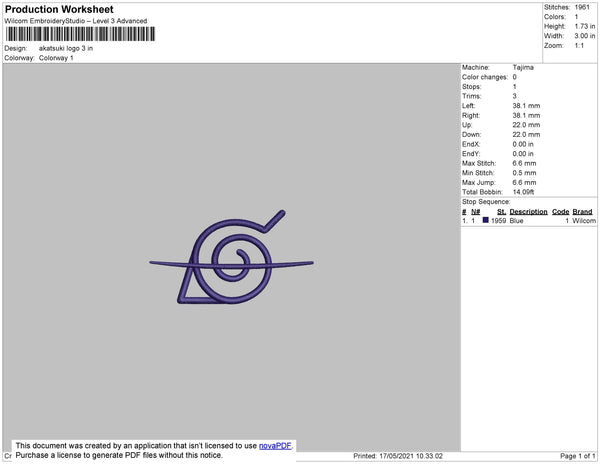Select 'Purchase a license' notice line
This screenshot has width=600, height=464.
[x=119, y=455]
